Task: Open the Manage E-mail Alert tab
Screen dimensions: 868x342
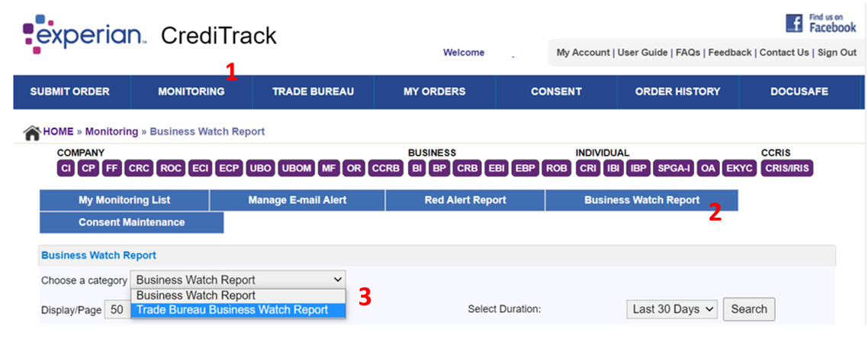Action: pos(297,200)
